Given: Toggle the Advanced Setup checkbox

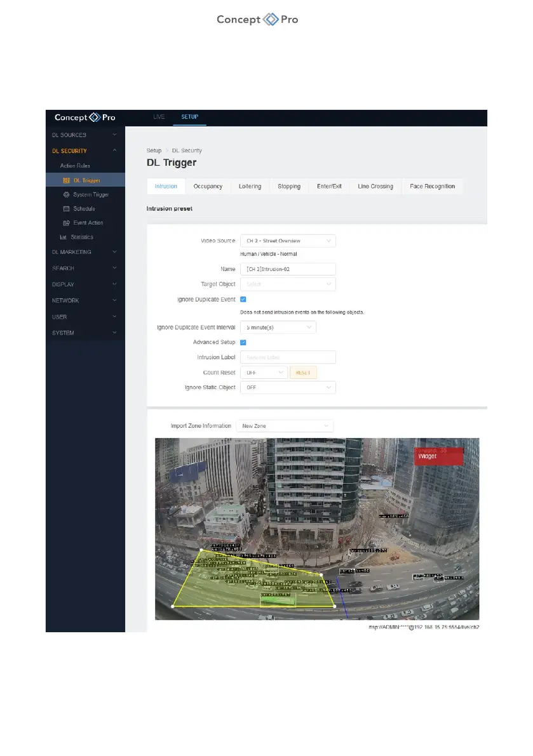Looking at the screenshot, I should tap(243, 342).
